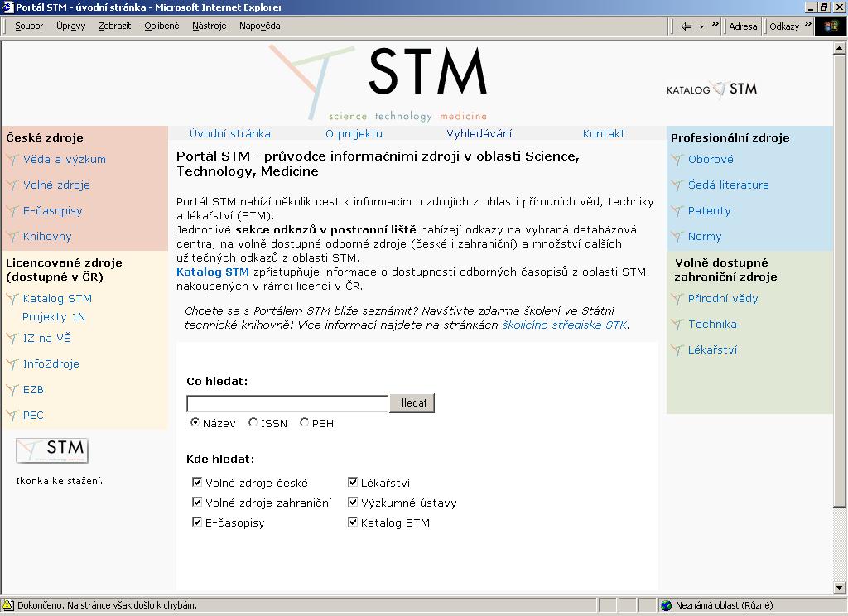
Task: Click the Y icon beside Oborové
Action: click(677, 160)
